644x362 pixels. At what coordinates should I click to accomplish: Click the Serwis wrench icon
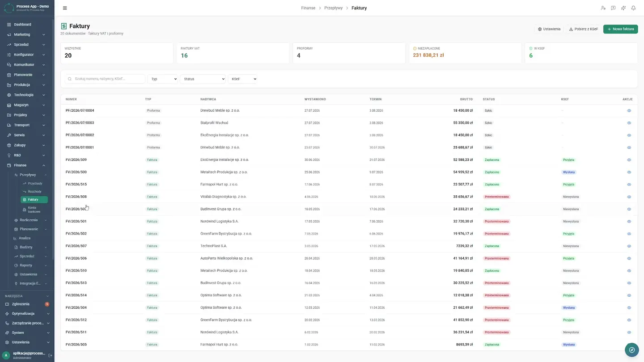point(9,135)
